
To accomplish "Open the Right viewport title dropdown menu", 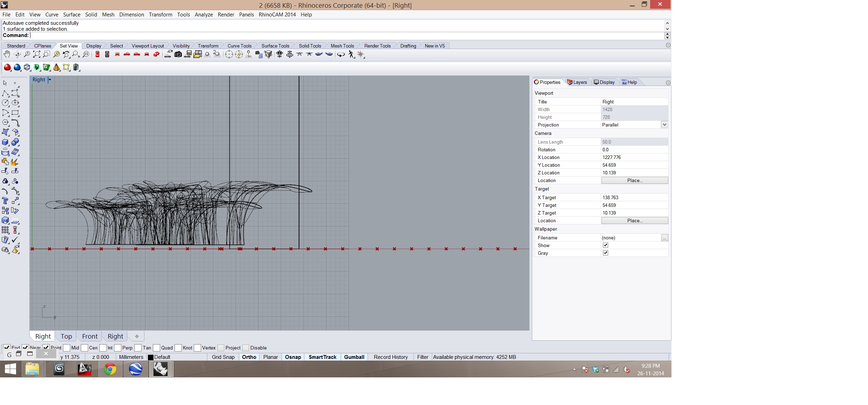I will click(50, 80).
